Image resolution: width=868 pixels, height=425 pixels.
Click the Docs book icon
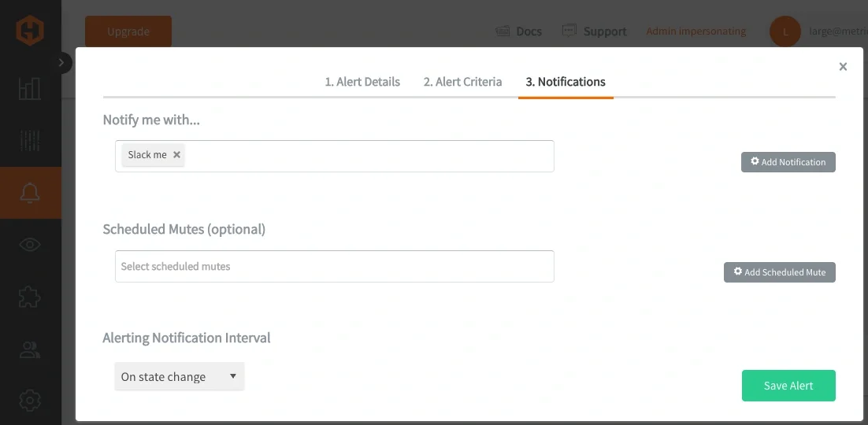pyautogui.click(x=503, y=31)
